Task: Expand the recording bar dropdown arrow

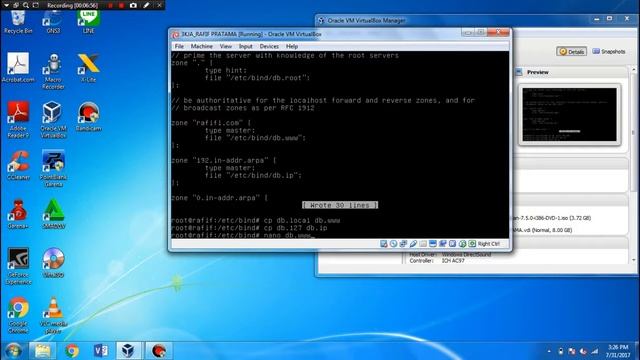Action: click(7, 5)
